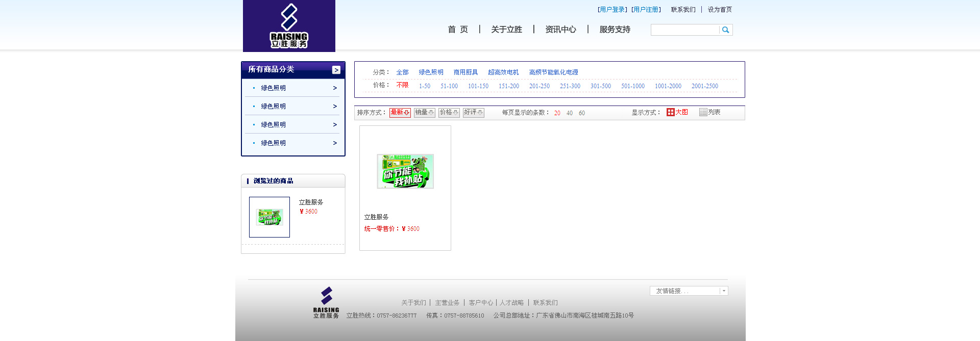Screen dimensions: 980x341
Task: Select price range 101-150
Action: coord(478,86)
